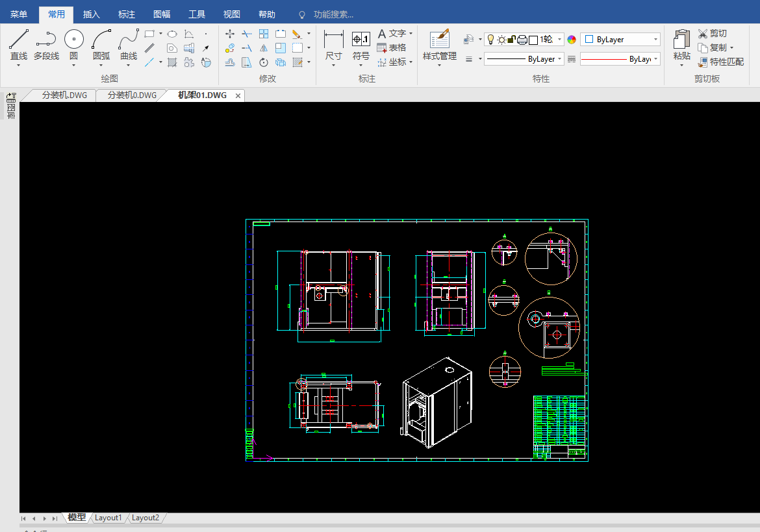Image resolution: width=760 pixels, height=532 pixels.
Task: Click the ellipse drawing tool icon
Action: pyautogui.click(x=172, y=34)
